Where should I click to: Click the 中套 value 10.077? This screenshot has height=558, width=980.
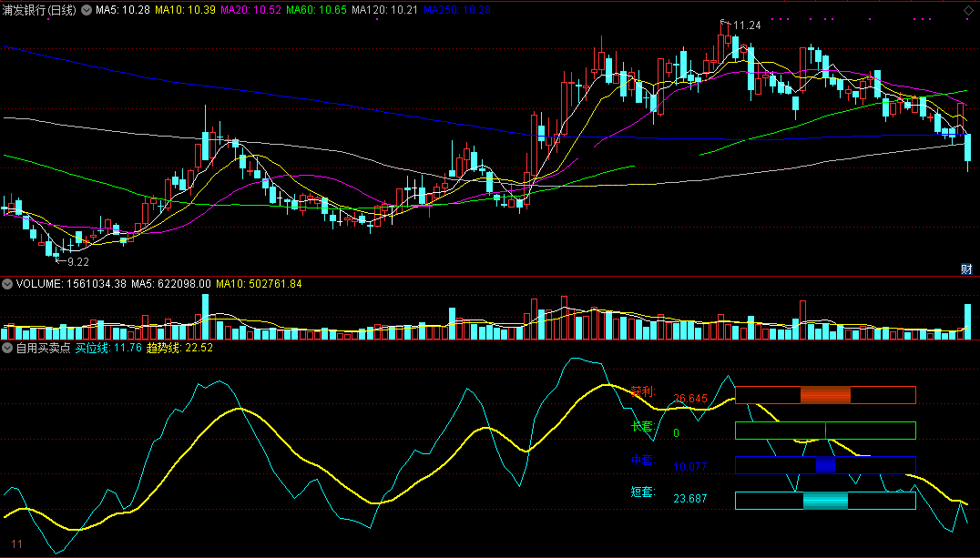point(690,466)
